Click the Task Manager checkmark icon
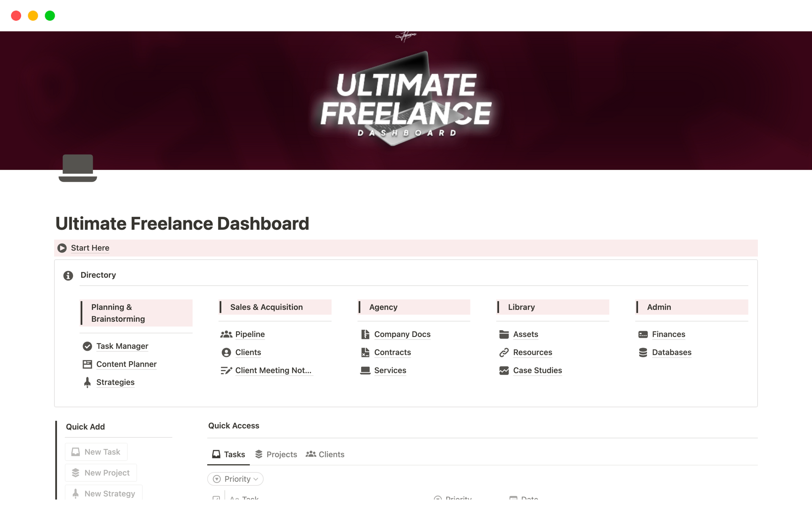The image size is (812, 508). pos(87,346)
